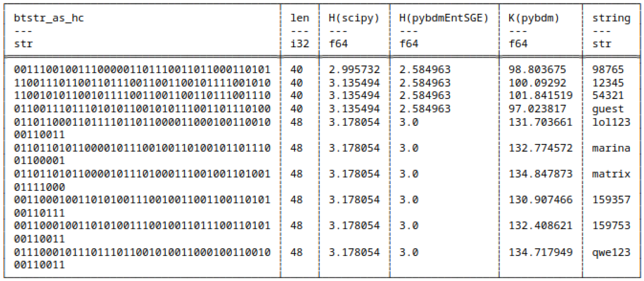Screen dimensions: 644x281
Task: Click the H(scipy) value 2.995732
Action: [x=354, y=69]
